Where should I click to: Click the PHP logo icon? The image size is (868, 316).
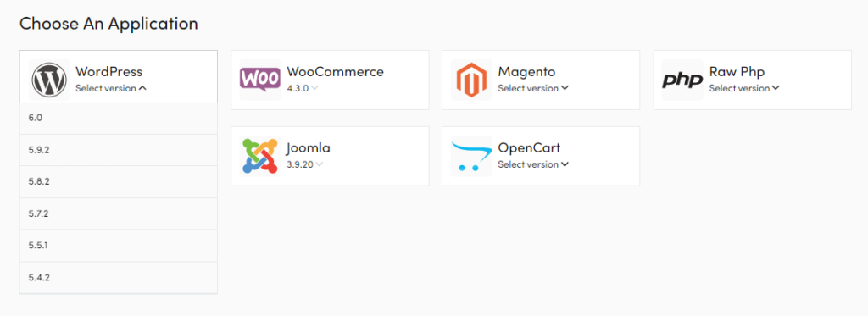coord(682,80)
